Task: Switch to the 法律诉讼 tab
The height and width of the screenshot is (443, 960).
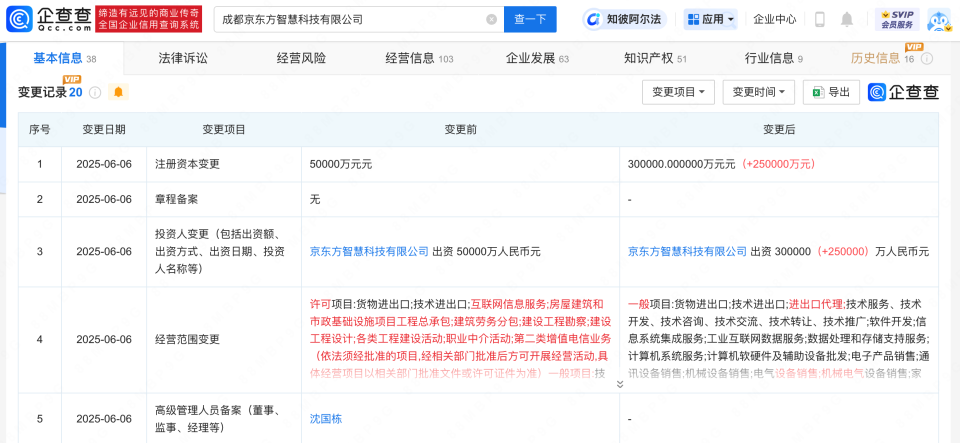Action: tap(183, 59)
